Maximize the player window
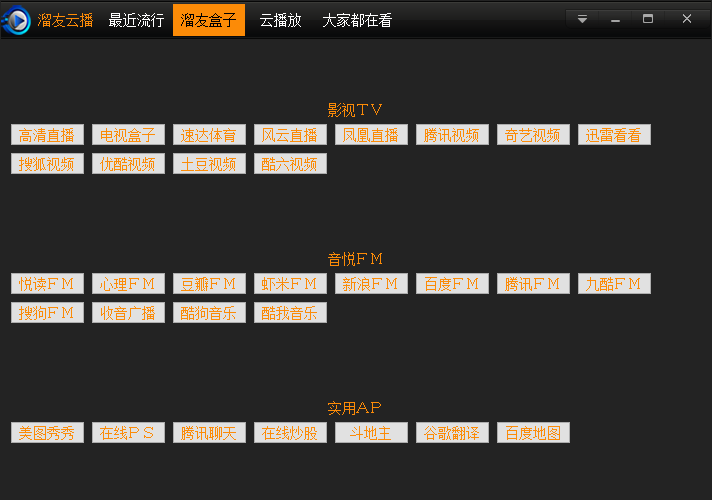The image size is (712, 500). pyautogui.click(x=648, y=19)
